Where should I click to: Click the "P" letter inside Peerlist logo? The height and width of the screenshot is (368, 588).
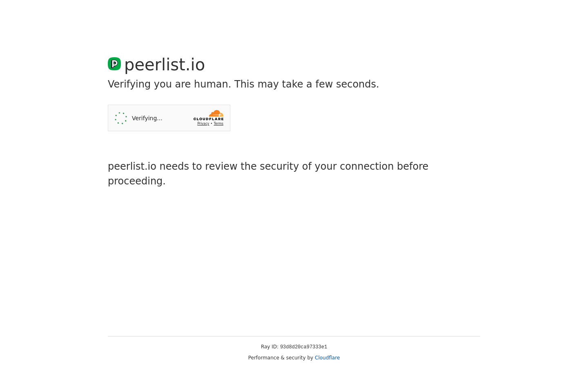115,64
